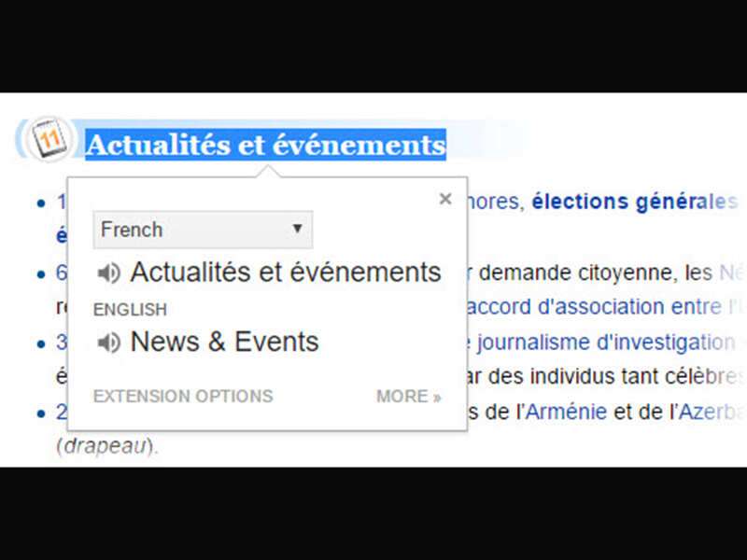
Task: Open the EXTENSION OPTIONS link
Action: (183, 396)
